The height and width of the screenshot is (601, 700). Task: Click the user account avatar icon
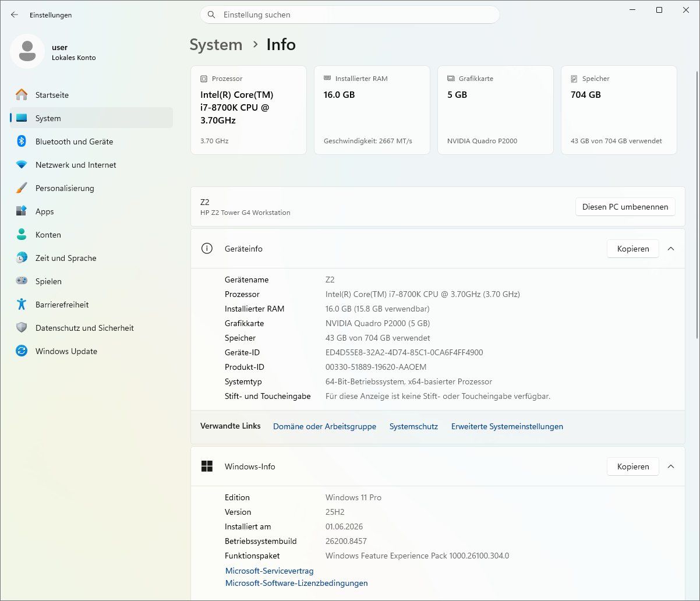27,51
